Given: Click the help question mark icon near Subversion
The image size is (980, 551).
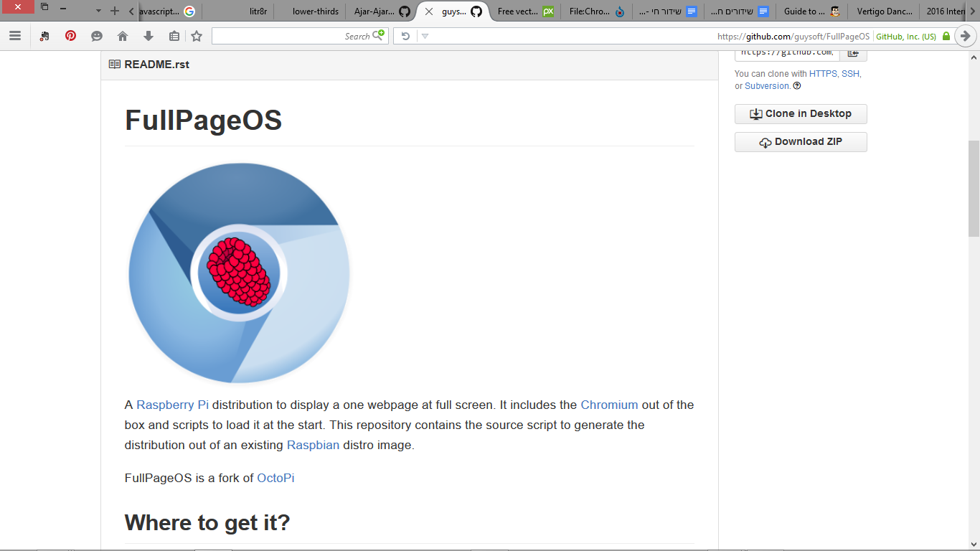Looking at the screenshot, I should (797, 85).
